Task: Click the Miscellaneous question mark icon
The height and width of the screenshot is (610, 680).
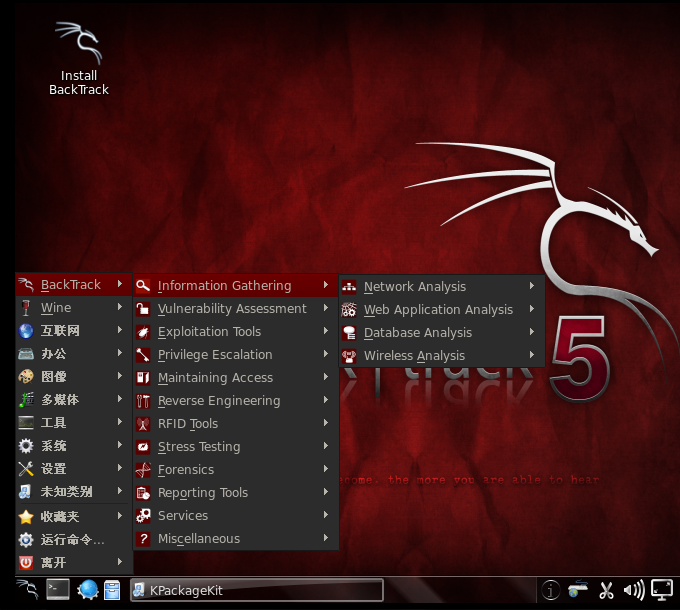Action: (143, 538)
